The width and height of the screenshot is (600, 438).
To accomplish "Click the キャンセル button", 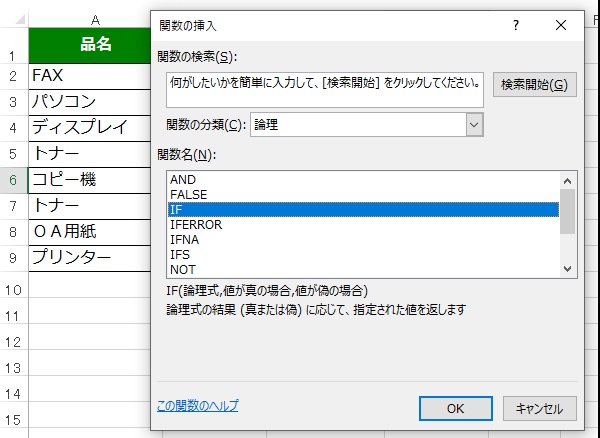I will tap(540, 409).
